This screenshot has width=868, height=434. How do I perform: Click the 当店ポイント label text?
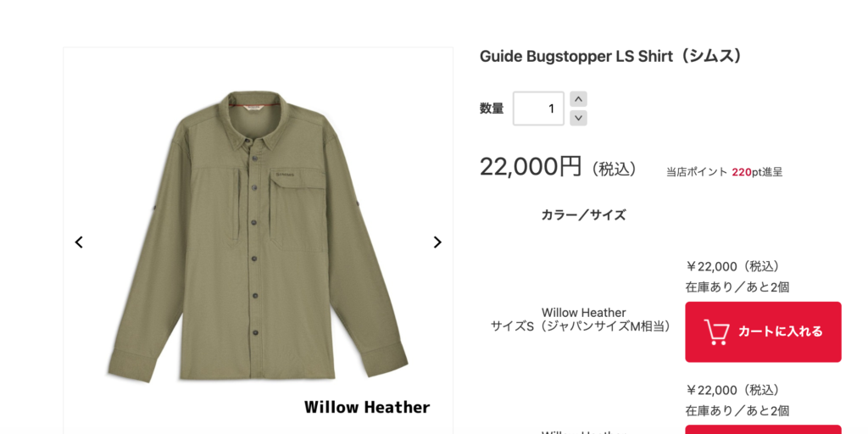[x=697, y=172]
